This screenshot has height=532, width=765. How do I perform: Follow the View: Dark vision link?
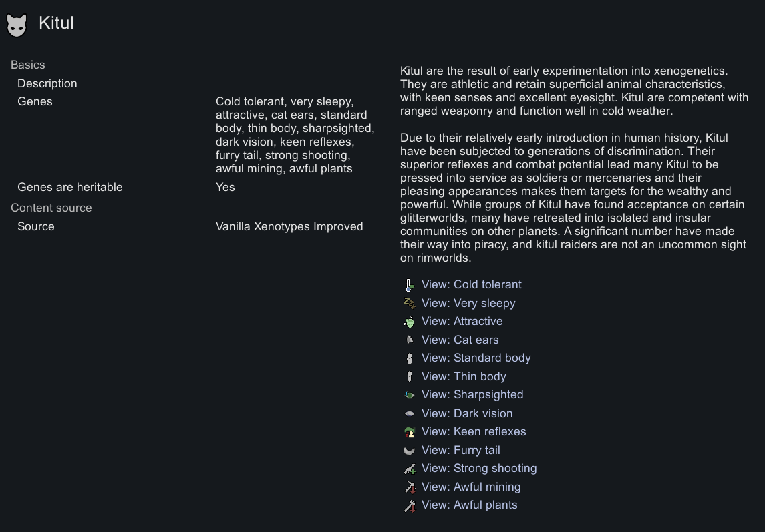click(467, 413)
